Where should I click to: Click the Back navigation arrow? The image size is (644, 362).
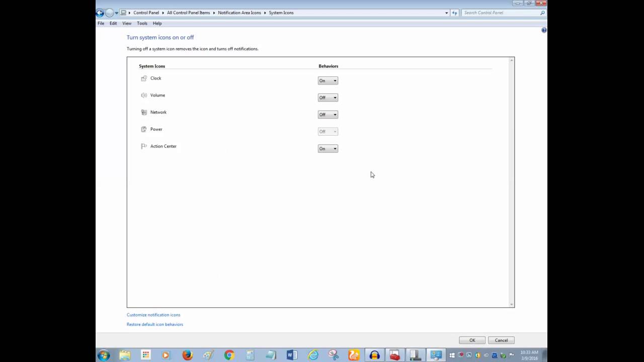point(100,13)
